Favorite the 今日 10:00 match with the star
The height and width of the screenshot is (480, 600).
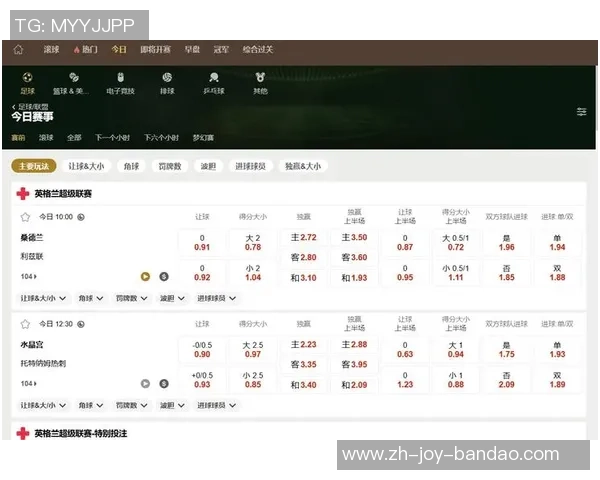(25, 217)
